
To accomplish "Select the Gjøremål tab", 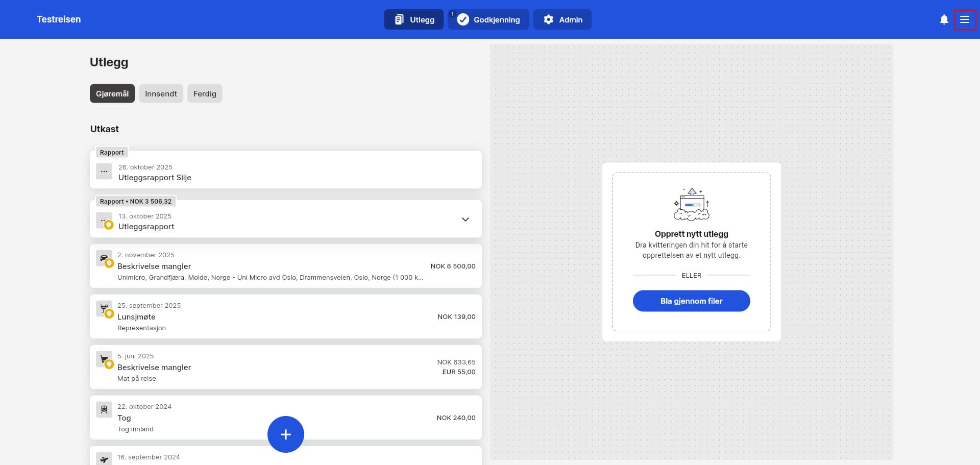I will (112, 94).
